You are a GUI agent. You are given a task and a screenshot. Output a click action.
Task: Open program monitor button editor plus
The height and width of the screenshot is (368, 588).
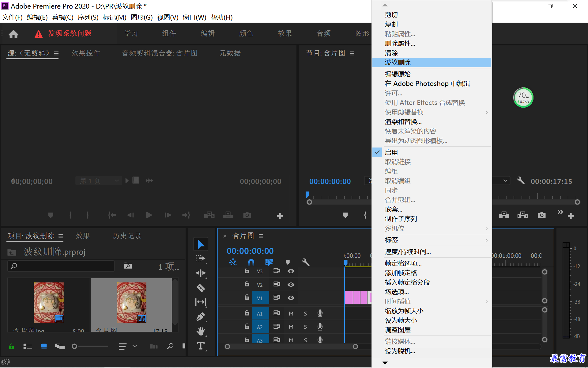[x=571, y=216]
